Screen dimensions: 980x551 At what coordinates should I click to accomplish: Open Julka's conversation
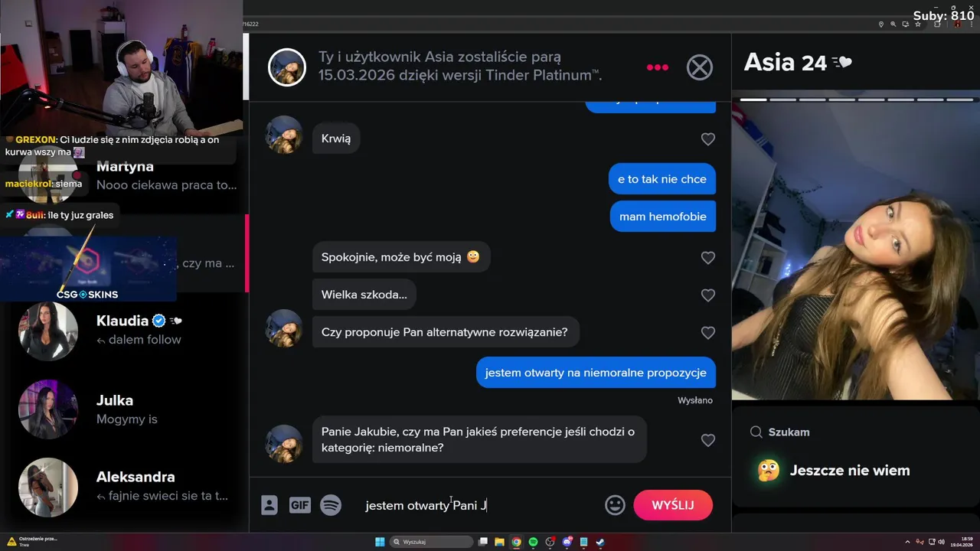pos(126,409)
